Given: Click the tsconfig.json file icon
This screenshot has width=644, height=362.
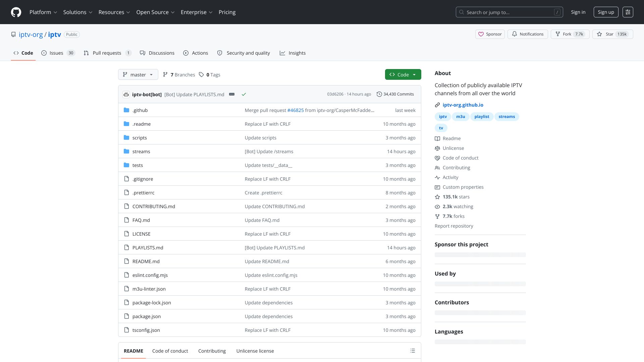Looking at the screenshot, I should tap(126, 330).
